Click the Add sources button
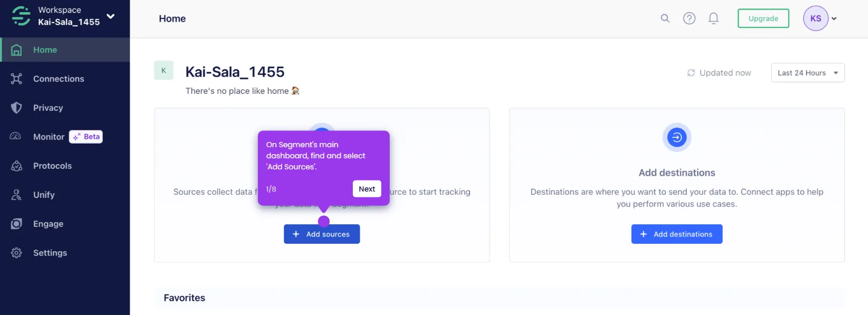The image size is (868, 315). pyautogui.click(x=322, y=234)
